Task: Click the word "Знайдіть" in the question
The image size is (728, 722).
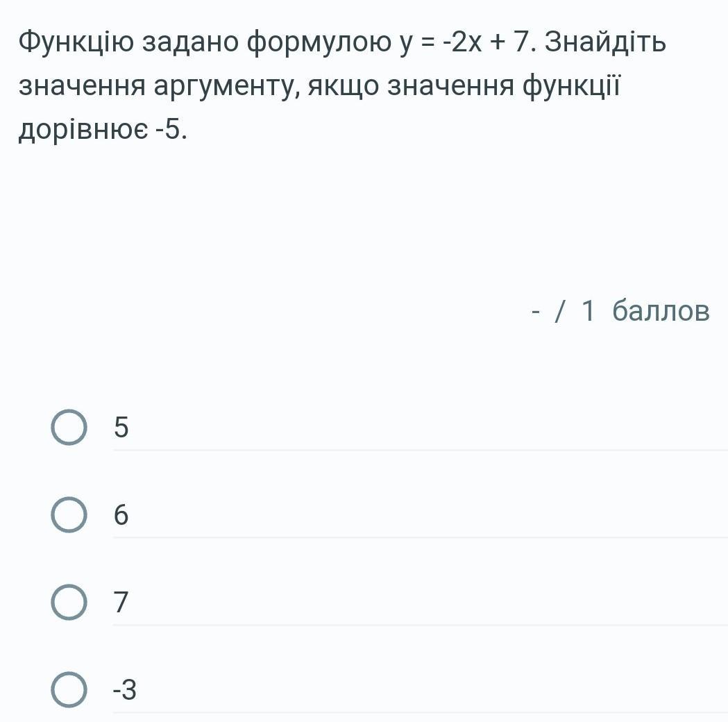Action: [605, 42]
